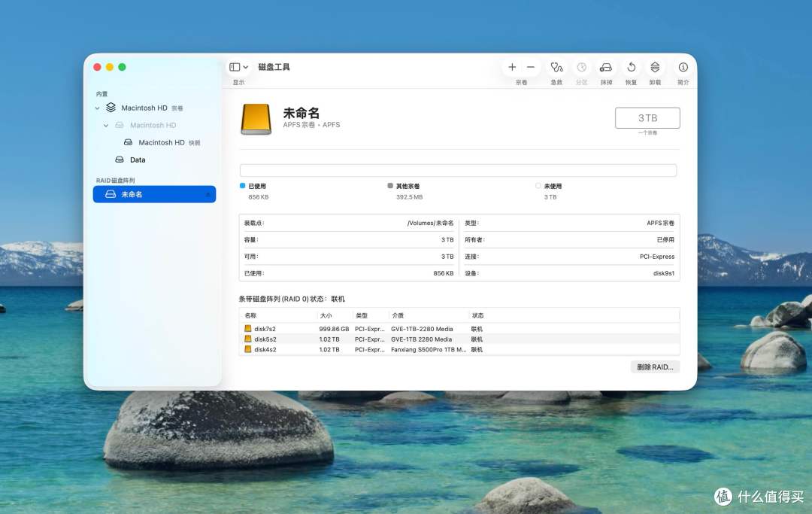Click the Fanxiang S500Pro 1TB media cell

[429, 350]
